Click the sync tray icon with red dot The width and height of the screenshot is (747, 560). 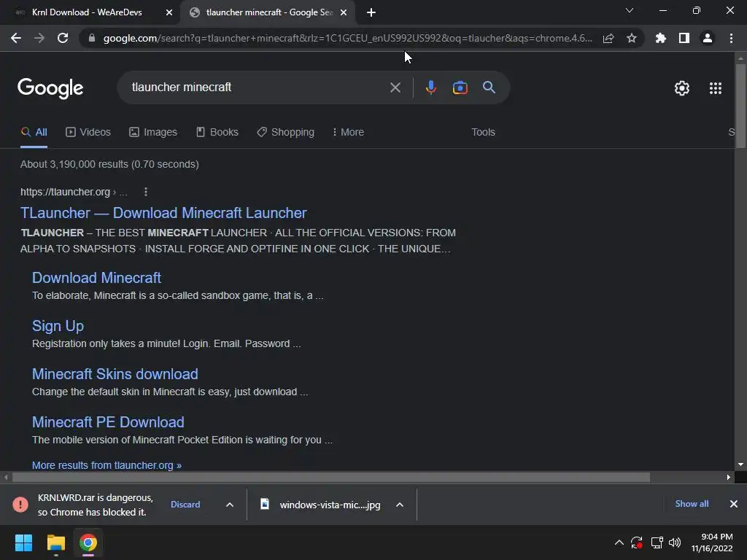[637, 542]
